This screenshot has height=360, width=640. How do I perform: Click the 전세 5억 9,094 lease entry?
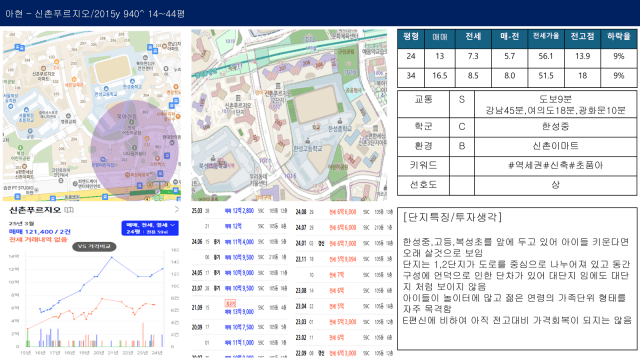[343, 259]
